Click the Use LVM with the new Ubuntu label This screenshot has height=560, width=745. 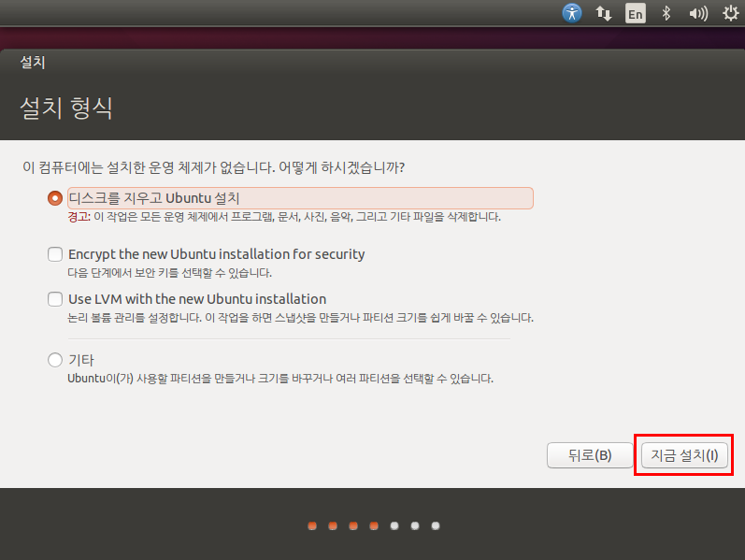point(197,299)
